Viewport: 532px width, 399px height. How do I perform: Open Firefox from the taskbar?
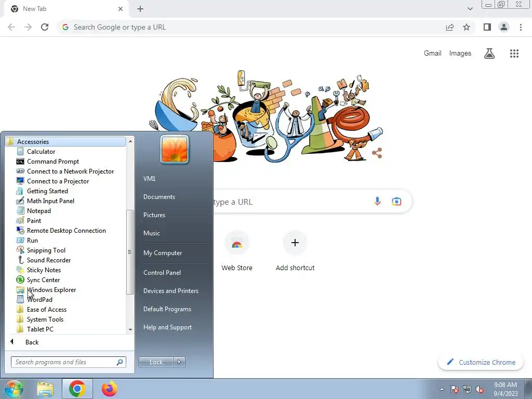tap(109, 389)
